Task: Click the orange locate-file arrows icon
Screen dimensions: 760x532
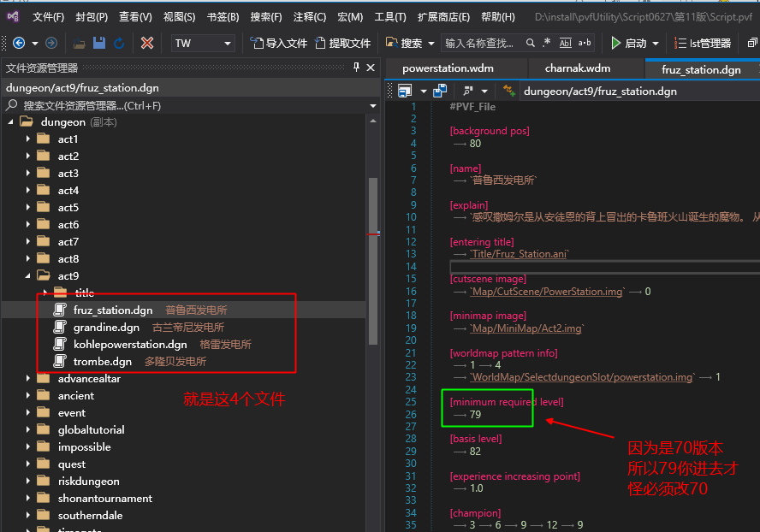Action: click(509, 90)
